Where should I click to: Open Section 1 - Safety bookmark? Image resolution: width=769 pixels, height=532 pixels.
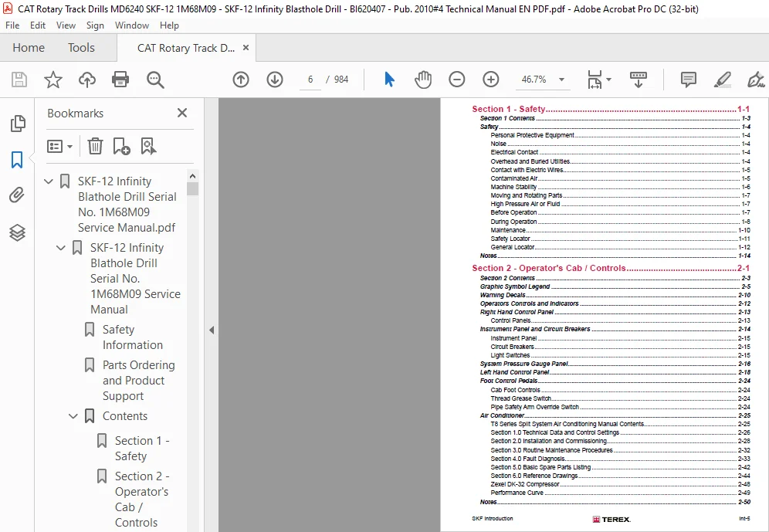click(142, 448)
